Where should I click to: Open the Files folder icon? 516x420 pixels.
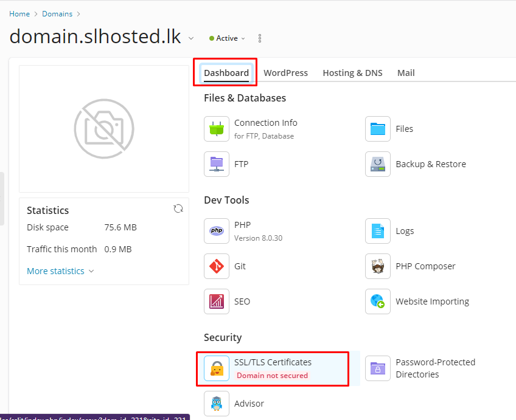tap(378, 129)
